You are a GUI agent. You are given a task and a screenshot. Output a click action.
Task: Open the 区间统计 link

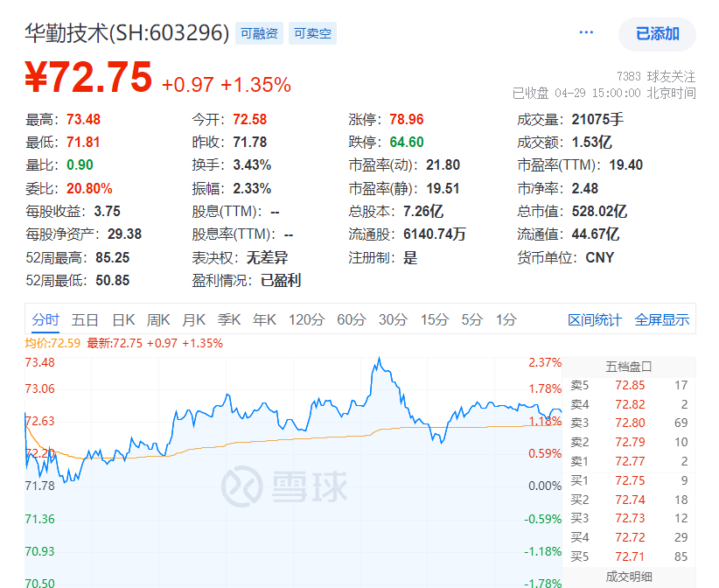coord(594,319)
